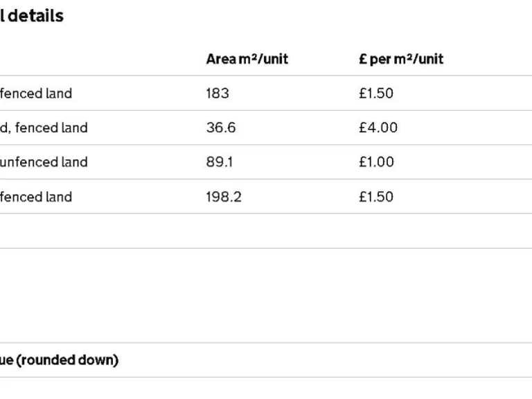Click 'm²/unit' in the £ price header
The height and width of the screenshot is (399, 532).
[x=418, y=59]
